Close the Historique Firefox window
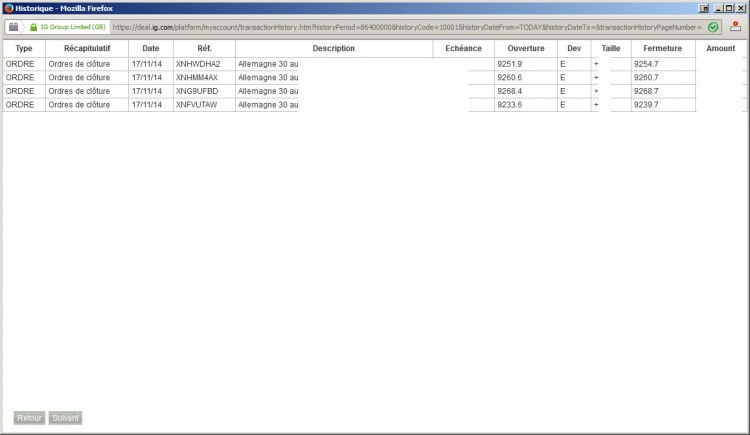750x435 pixels. (x=739, y=8)
